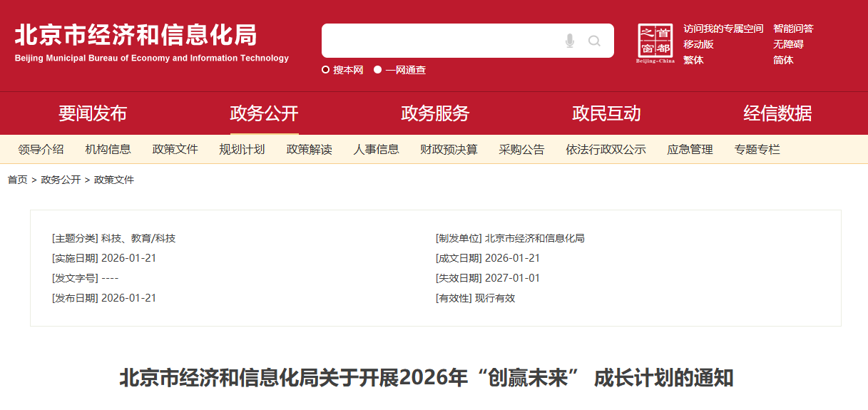
Task: Click 首页 in the breadcrumb
Action: [18, 180]
